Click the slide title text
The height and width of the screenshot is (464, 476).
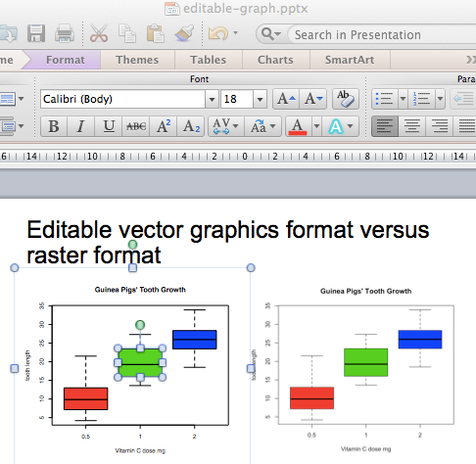click(227, 242)
